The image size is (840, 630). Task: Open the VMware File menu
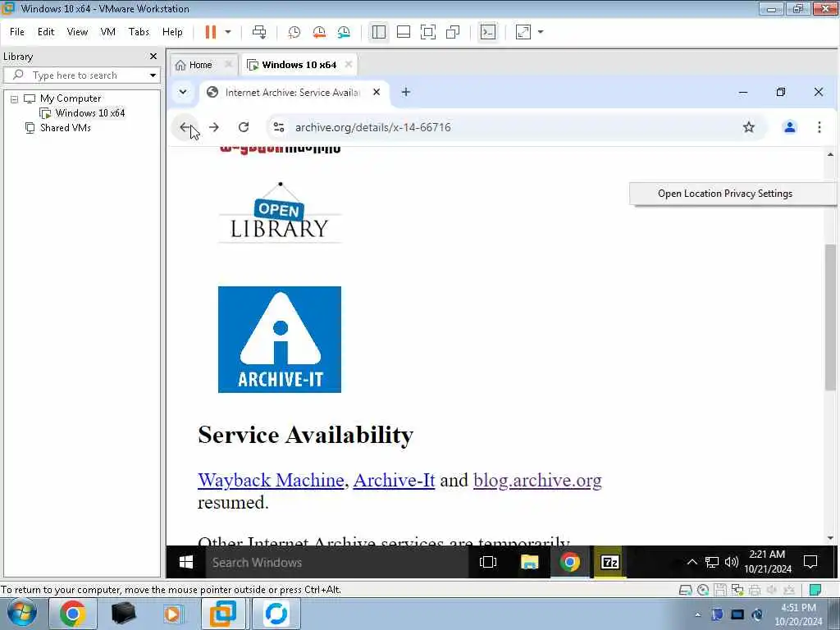coord(16,32)
